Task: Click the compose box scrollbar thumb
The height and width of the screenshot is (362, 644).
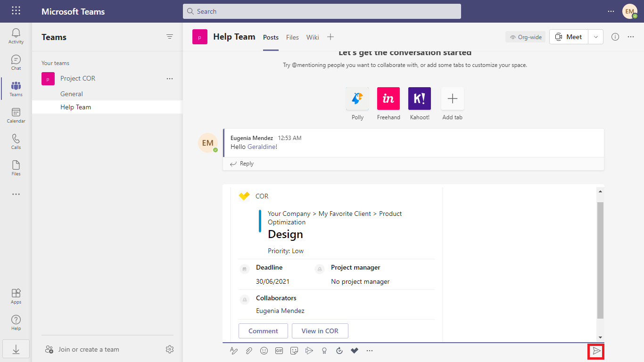Action: [x=600, y=260]
